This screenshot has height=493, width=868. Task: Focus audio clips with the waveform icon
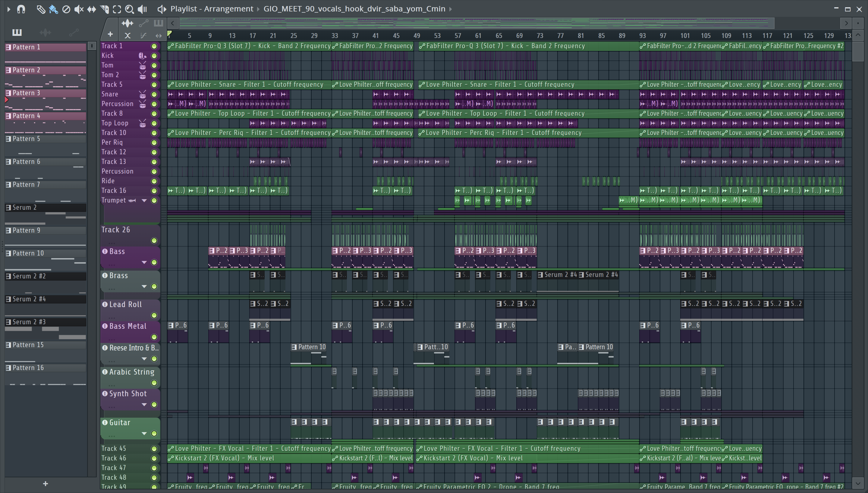pos(127,23)
